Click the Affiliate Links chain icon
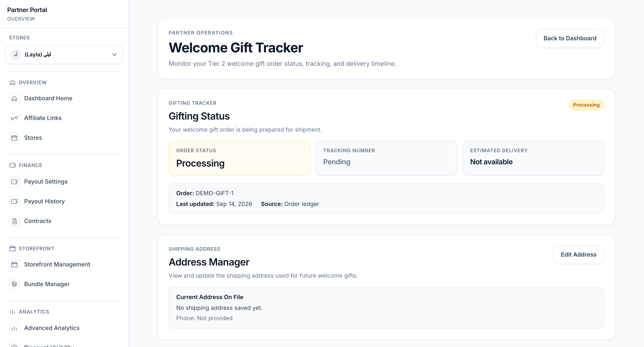 [14, 118]
